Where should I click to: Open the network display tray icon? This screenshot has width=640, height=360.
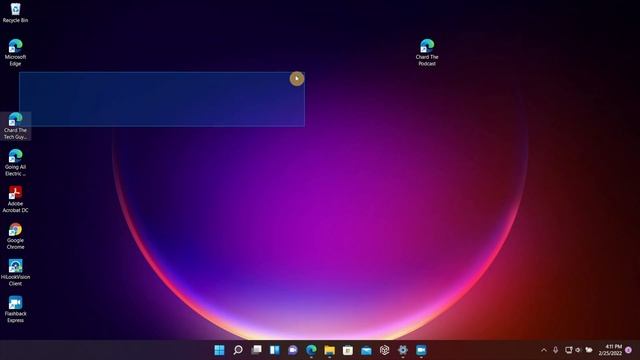(568, 350)
